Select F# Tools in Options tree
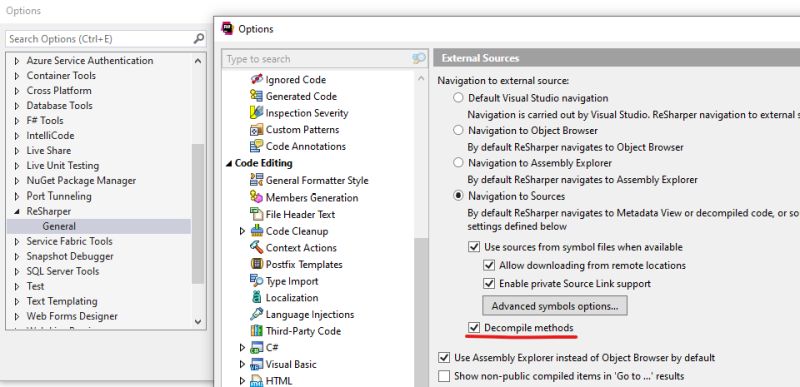 point(45,121)
